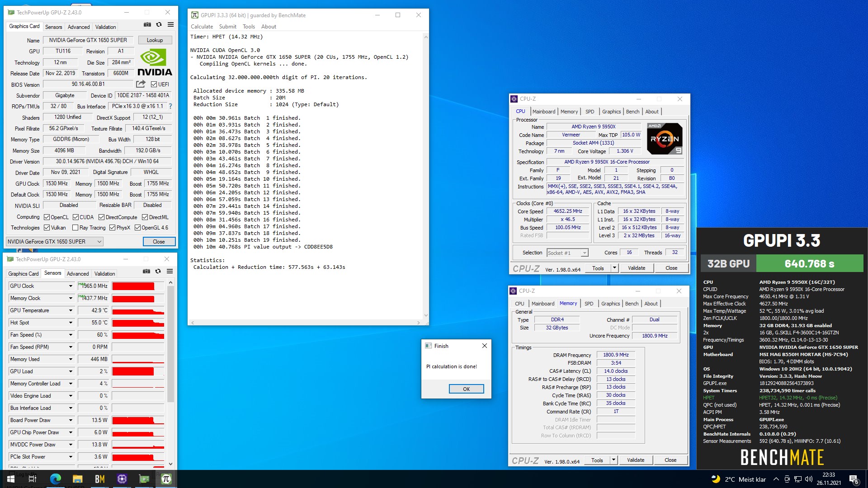868x488 pixels.
Task: Click the GPU Name field in GPU-Z
Action: click(x=88, y=40)
